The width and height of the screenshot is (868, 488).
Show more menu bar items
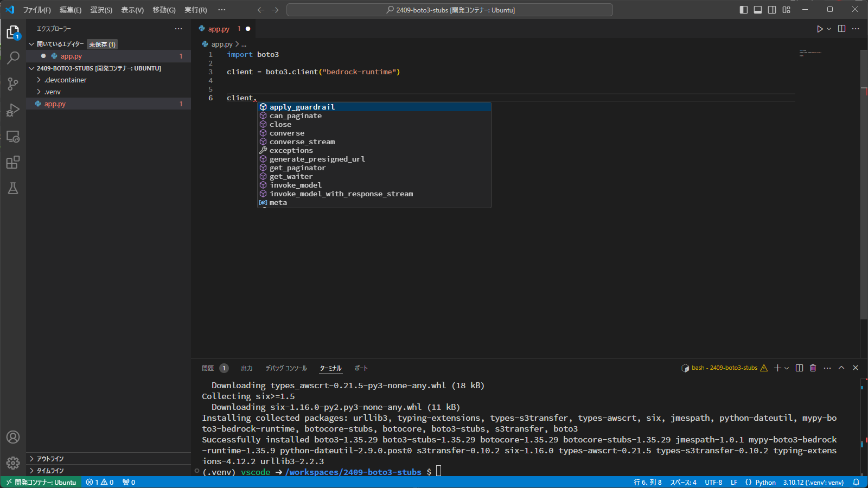point(222,10)
